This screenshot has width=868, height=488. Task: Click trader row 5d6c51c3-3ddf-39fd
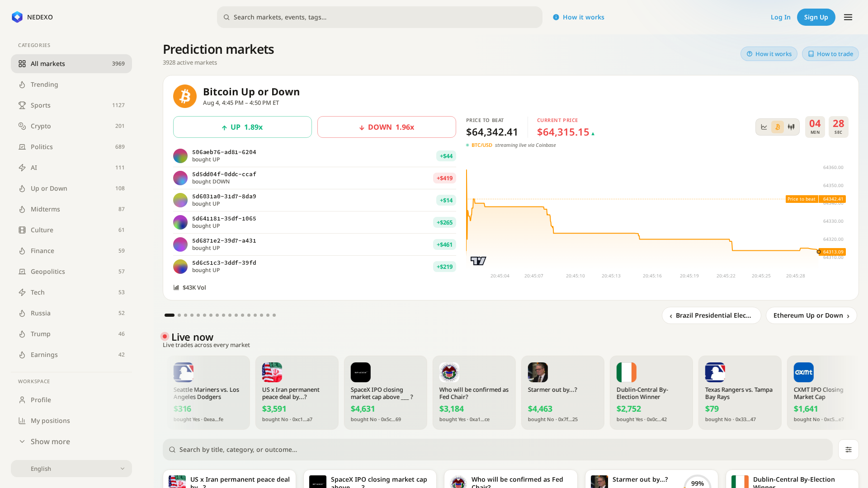click(x=315, y=267)
